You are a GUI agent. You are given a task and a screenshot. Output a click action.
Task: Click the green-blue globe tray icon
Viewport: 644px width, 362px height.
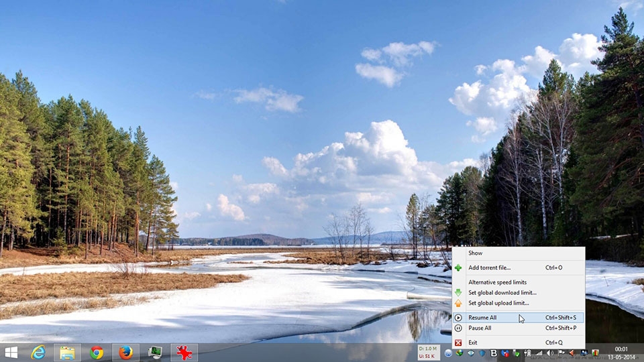coord(460,353)
